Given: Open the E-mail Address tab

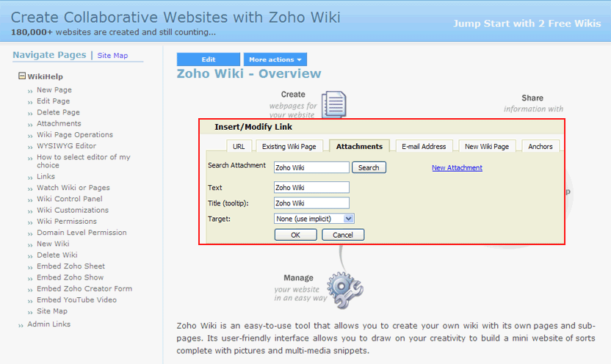Looking at the screenshot, I should (x=424, y=146).
